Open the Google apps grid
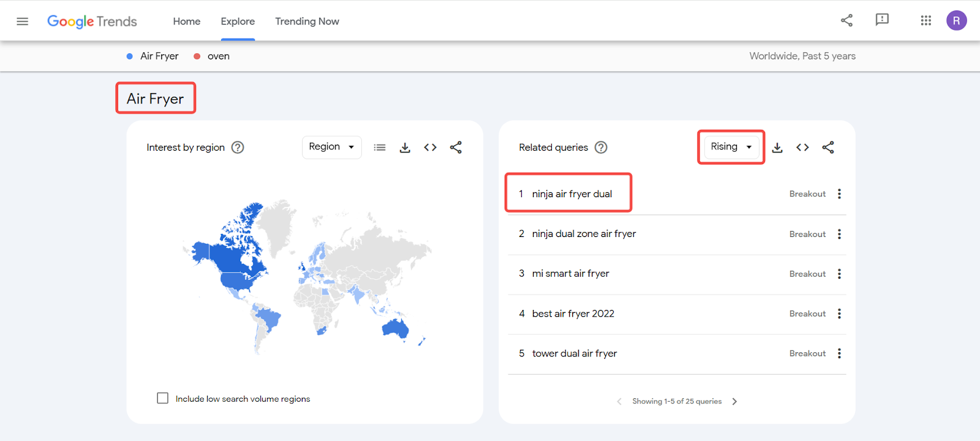This screenshot has height=441, width=980. (x=925, y=21)
